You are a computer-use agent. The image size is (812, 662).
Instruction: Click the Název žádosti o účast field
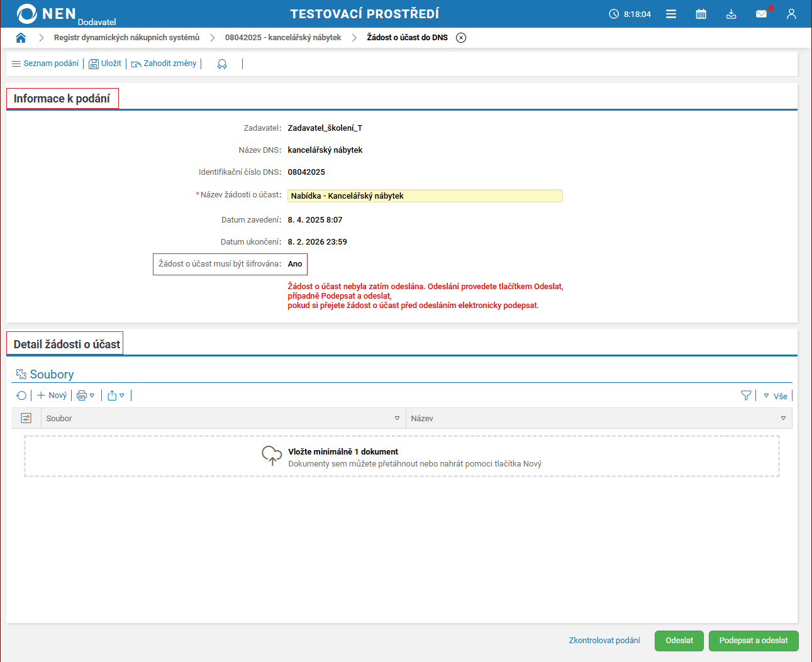click(x=425, y=196)
